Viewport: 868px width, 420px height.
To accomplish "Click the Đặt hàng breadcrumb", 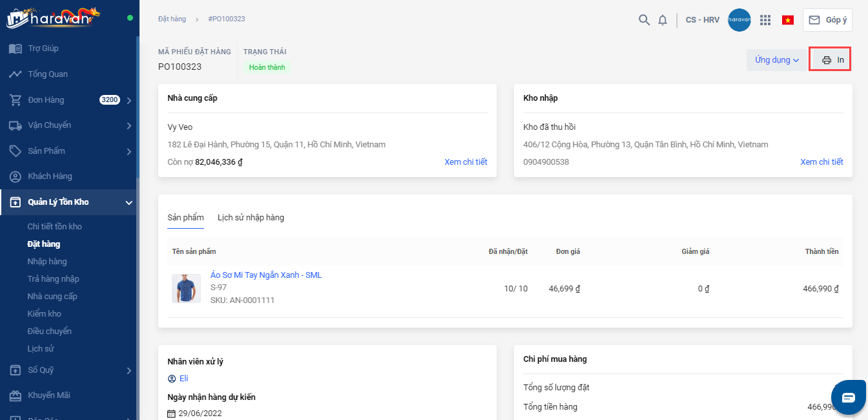I will [172, 19].
